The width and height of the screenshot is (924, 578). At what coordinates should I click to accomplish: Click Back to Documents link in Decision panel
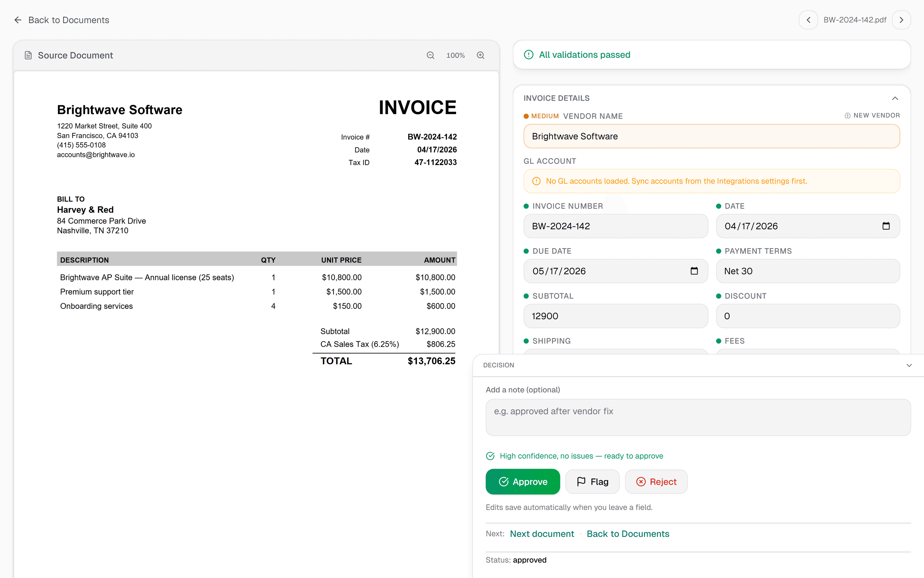[x=628, y=534]
